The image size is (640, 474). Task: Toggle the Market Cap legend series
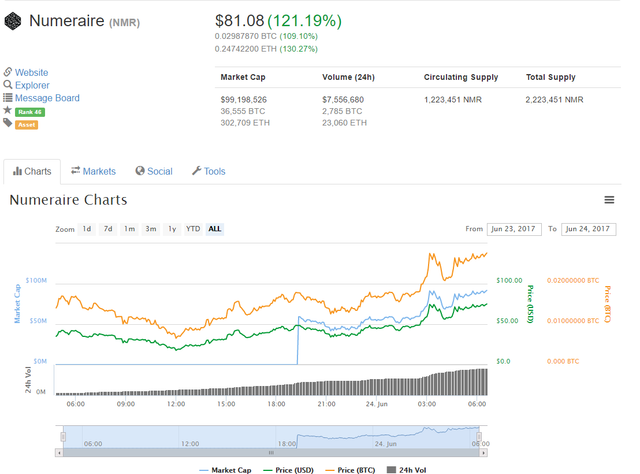225,470
